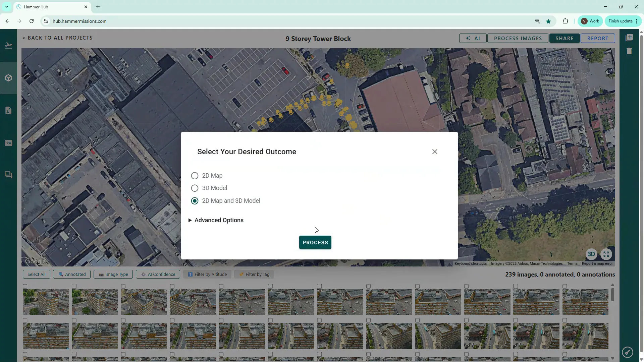Select the 3D Model radio option
This screenshot has width=644, height=362.
click(x=195, y=188)
